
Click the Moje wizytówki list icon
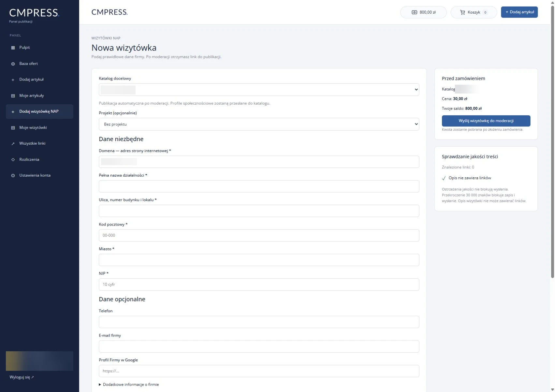click(x=13, y=128)
